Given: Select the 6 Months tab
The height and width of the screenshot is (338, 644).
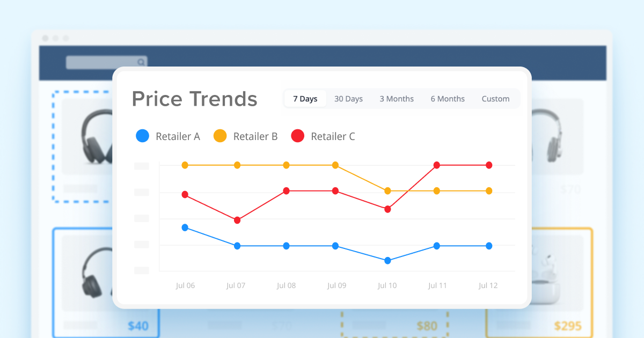Looking at the screenshot, I should pos(448,99).
